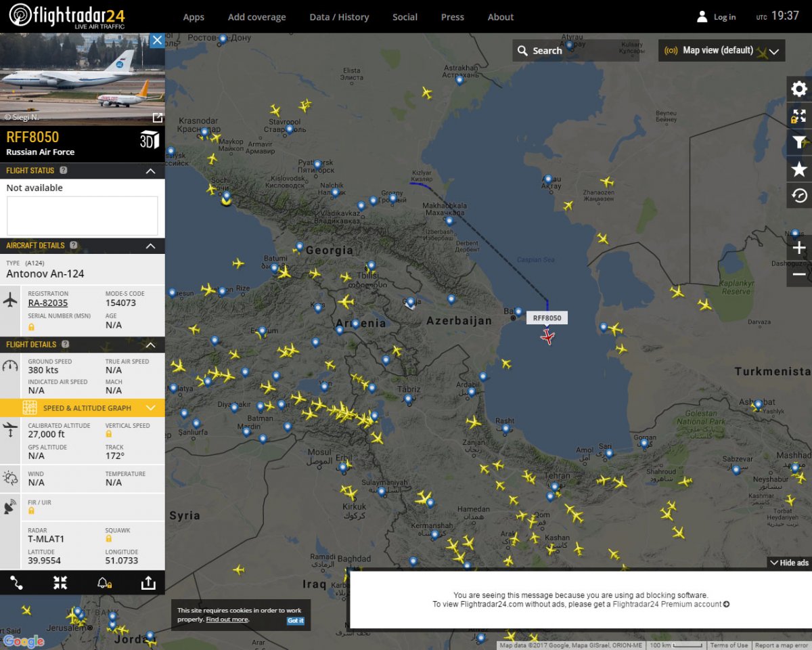
Task: Collapse the Flight Status section
Action: 151,171
